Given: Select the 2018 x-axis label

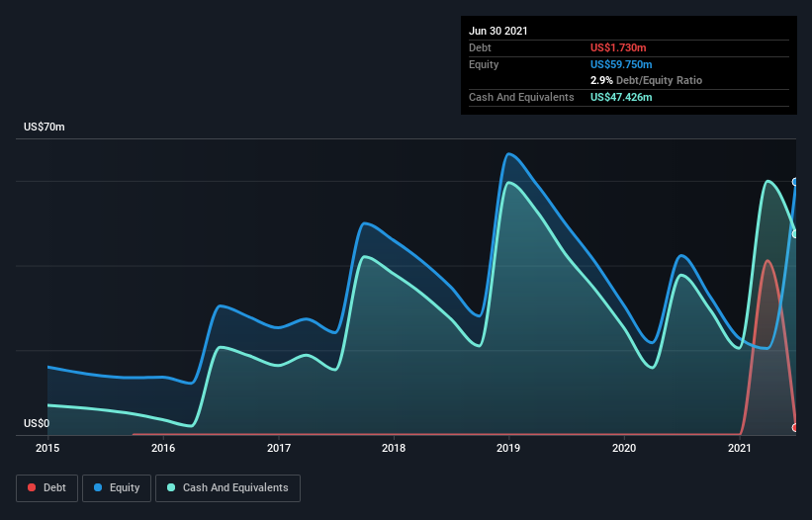Looking at the screenshot, I should pyautogui.click(x=394, y=448).
